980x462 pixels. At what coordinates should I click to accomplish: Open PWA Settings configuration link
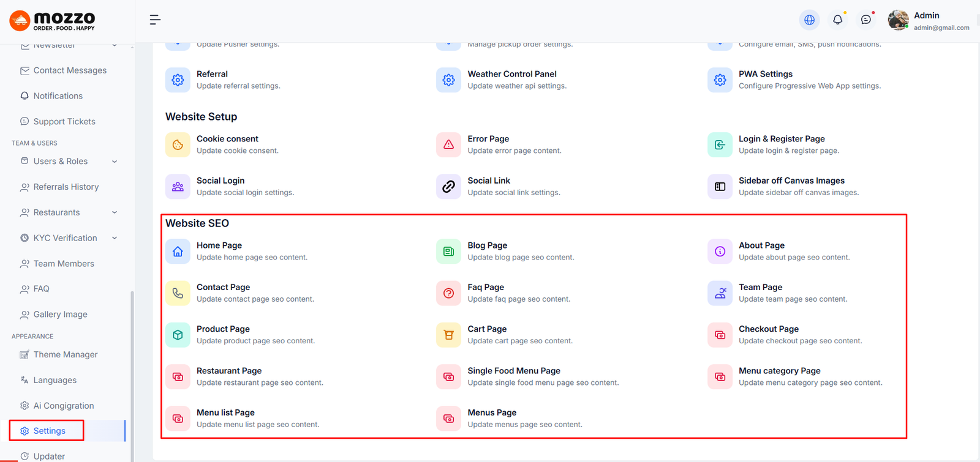765,74
